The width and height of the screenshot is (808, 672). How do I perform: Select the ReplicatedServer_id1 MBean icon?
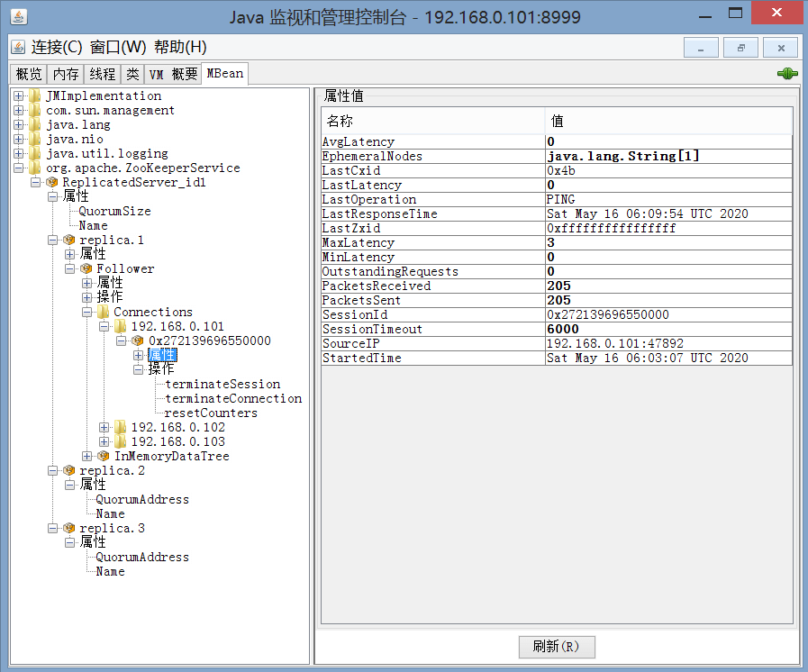pyautogui.click(x=51, y=182)
